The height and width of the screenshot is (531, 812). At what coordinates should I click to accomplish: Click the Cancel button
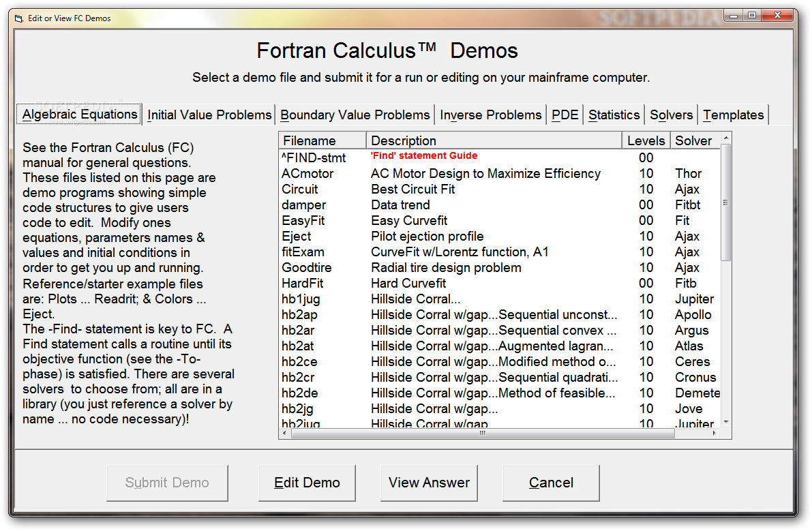pyautogui.click(x=551, y=483)
